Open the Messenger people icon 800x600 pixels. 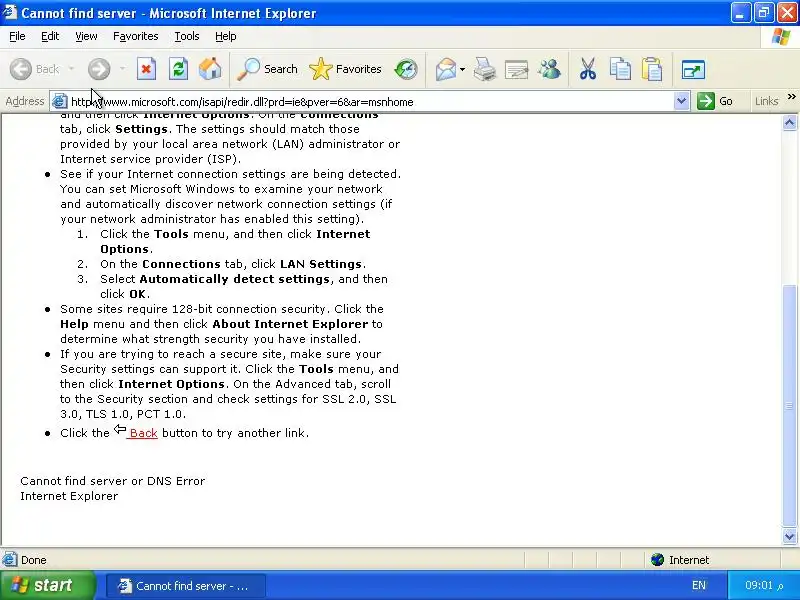click(x=550, y=69)
